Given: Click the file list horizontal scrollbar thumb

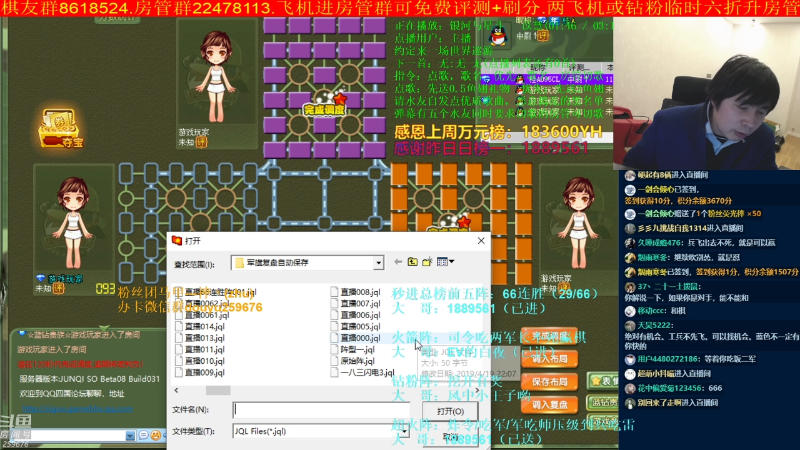Looking at the screenshot, I should [218, 390].
